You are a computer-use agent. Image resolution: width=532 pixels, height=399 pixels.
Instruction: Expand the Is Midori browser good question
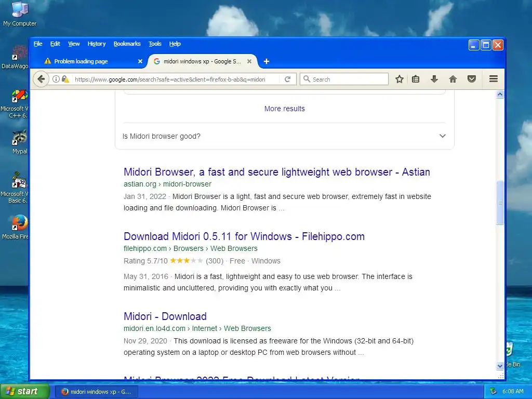tap(284, 136)
